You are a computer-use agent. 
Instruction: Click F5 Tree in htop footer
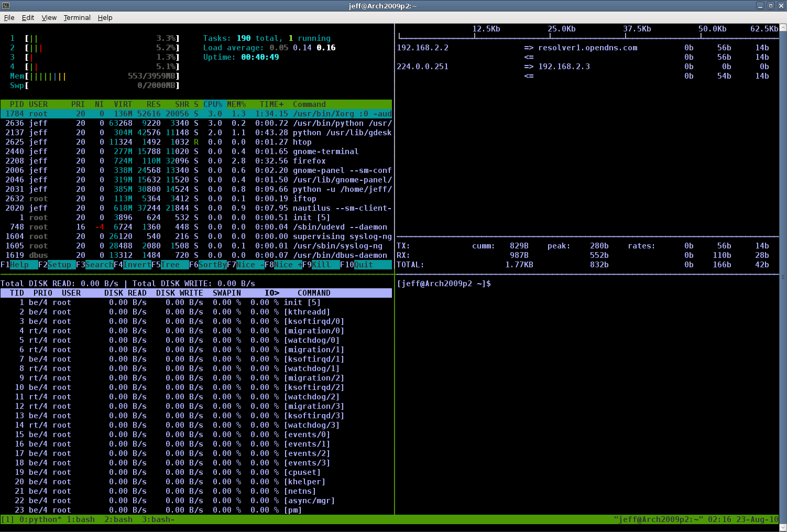click(x=170, y=265)
